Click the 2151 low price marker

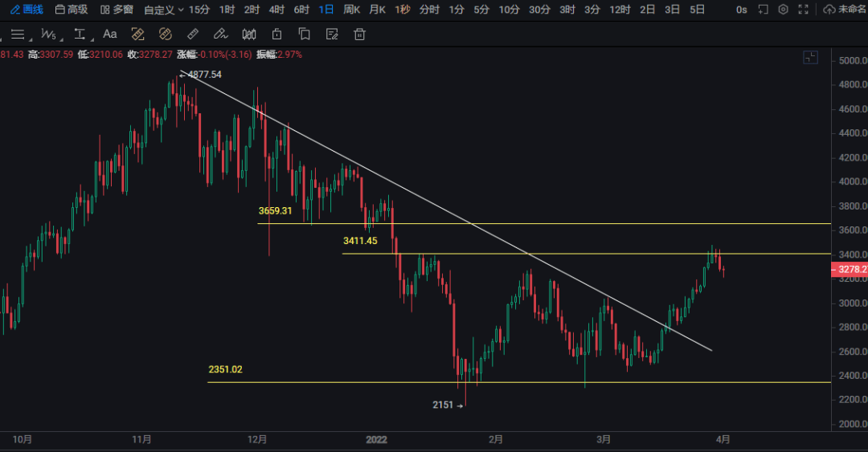click(448, 405)
